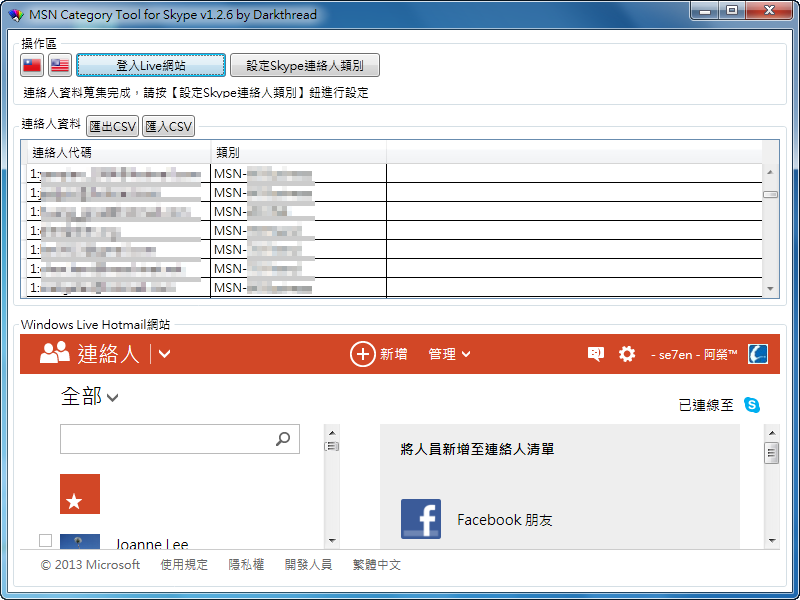Image resolution: width=800 pixels, height=600 pixels.
Task: Click the contact list pane scroll down arrow
Action: coord(332,540)
